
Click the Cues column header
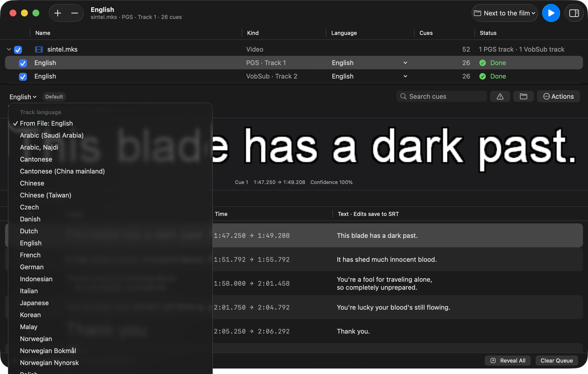pos(426,33)
